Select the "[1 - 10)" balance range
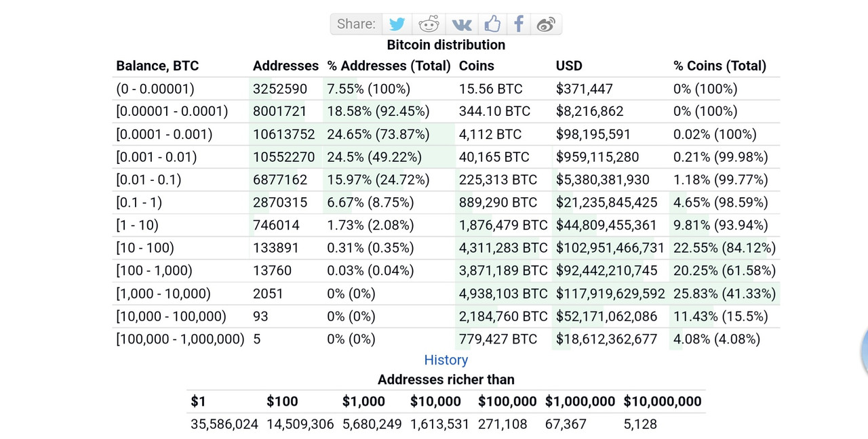 (x=137, y=225)
